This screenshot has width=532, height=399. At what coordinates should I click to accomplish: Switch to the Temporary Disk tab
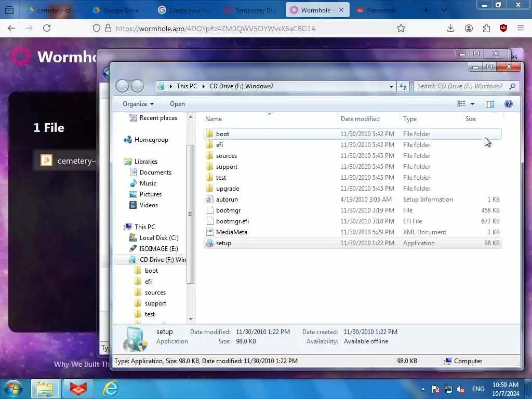[x=250, y=10]
